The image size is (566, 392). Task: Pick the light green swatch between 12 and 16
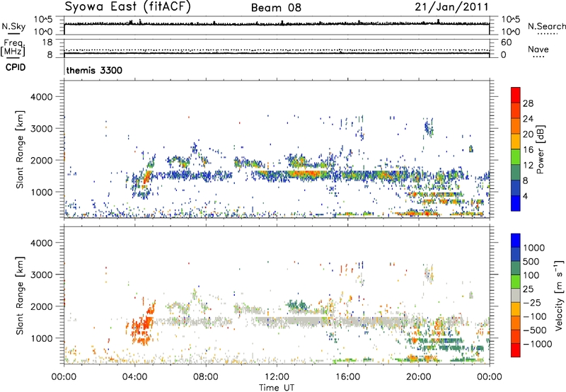(516, 157)
